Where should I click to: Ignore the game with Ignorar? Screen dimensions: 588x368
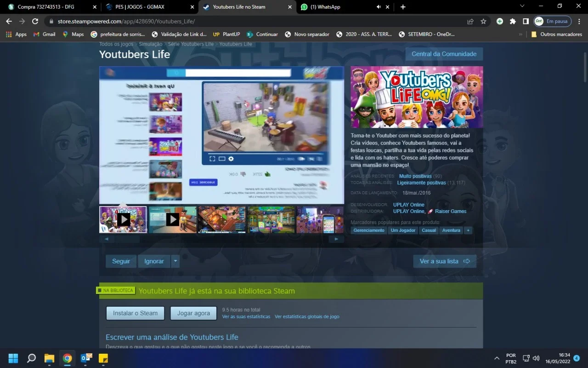154,261
